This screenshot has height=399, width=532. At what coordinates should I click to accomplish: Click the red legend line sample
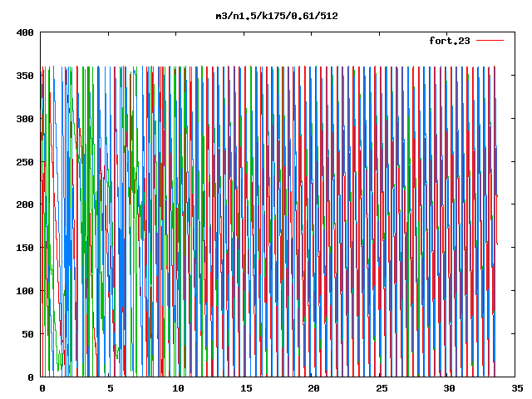pos(490,41)
